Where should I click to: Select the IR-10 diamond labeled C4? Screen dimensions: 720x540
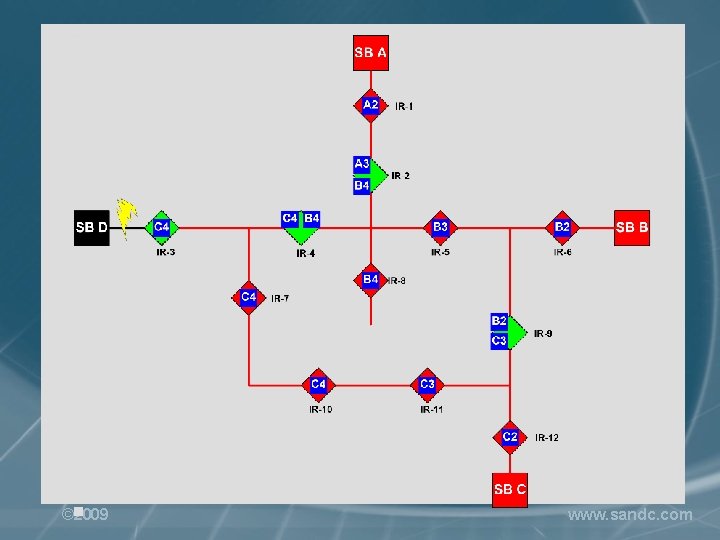pyautogui.click(x=318, y=385)
